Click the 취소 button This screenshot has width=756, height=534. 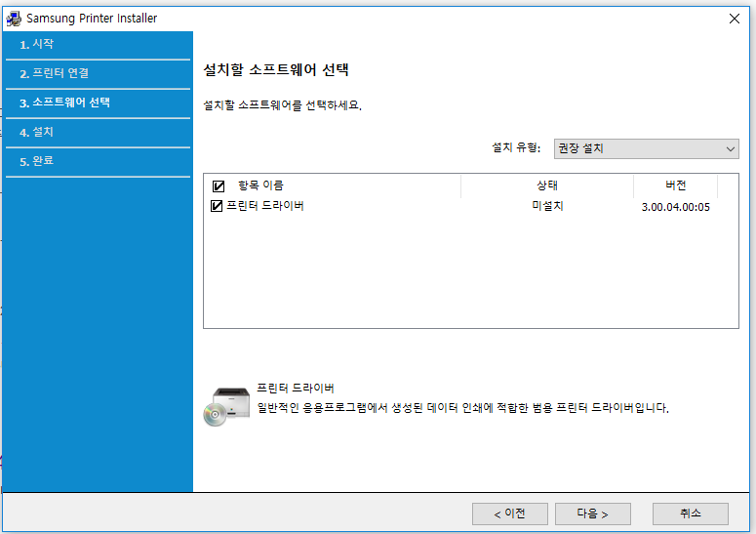click(x=691, y=513)
